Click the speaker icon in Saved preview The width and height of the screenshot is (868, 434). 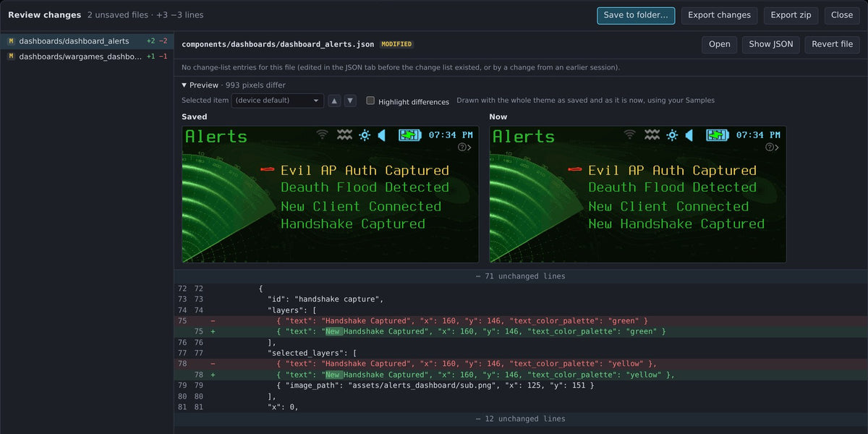click(x=382, y=135)
